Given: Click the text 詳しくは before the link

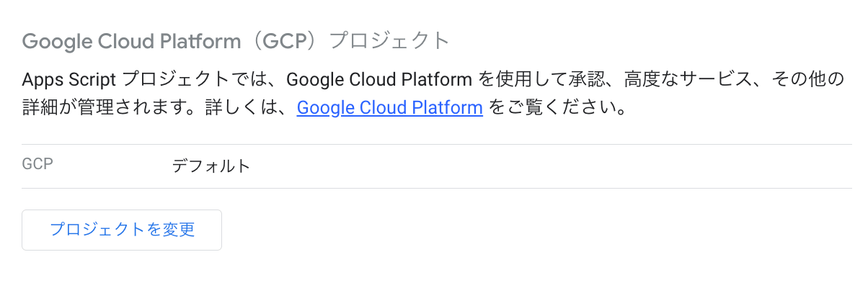Looking at the screenshot, I should click(x=239, y=108).
